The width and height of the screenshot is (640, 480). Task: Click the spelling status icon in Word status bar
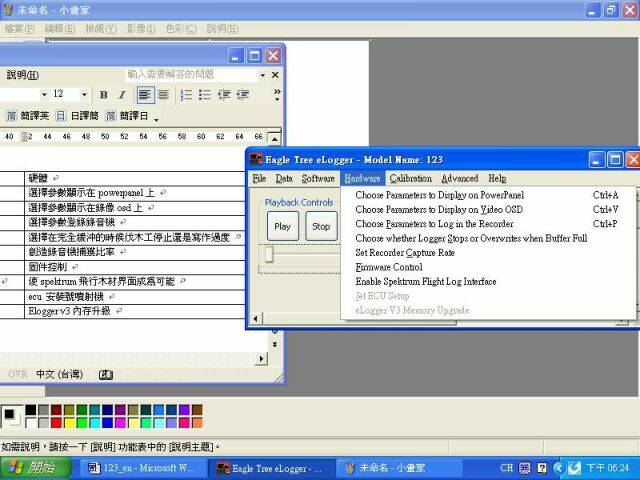tap(106, 374)
